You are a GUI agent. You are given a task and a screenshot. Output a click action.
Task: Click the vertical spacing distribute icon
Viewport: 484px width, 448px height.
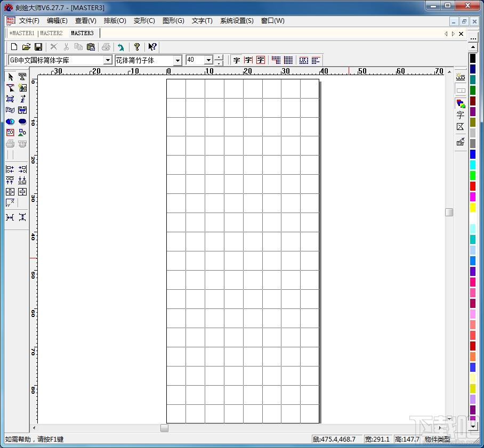pyautogui.click(x=22, y=217)
